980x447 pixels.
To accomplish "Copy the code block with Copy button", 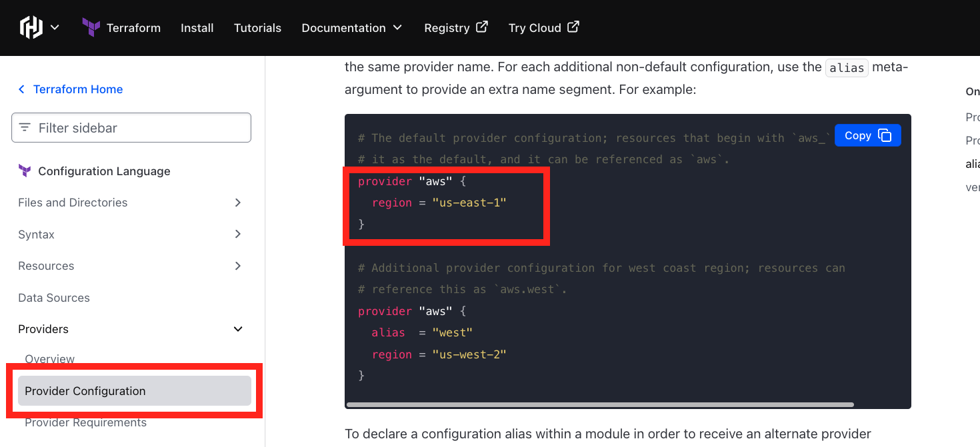I will click(x=867, y=135).
